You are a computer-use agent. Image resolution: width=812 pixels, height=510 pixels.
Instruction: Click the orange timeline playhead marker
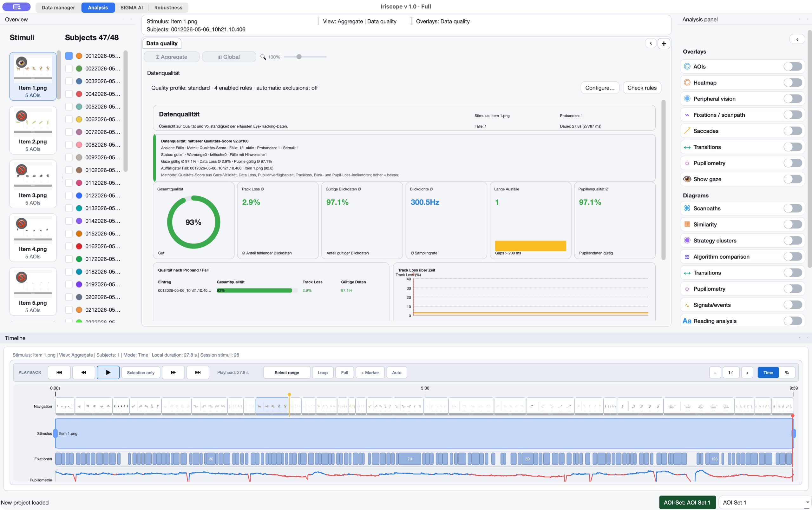click(289, 394)
